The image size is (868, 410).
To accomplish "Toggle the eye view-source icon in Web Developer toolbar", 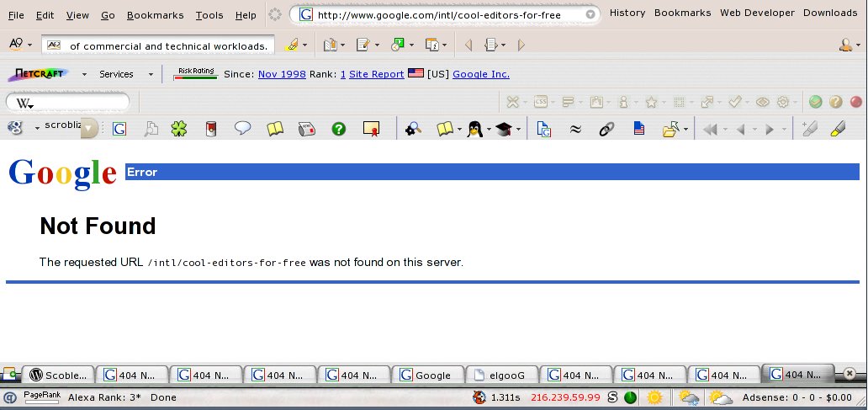I will (x=763, y=102).
